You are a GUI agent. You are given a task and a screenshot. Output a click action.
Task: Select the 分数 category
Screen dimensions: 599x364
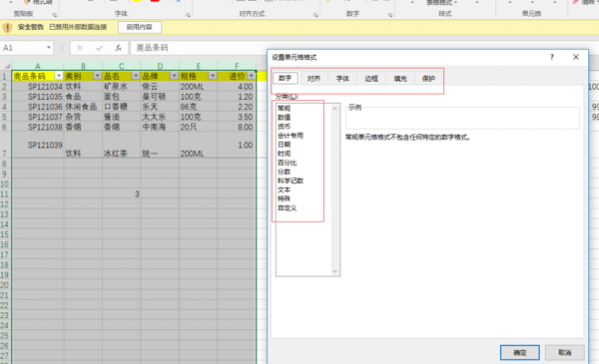click(x=284, y=172)
